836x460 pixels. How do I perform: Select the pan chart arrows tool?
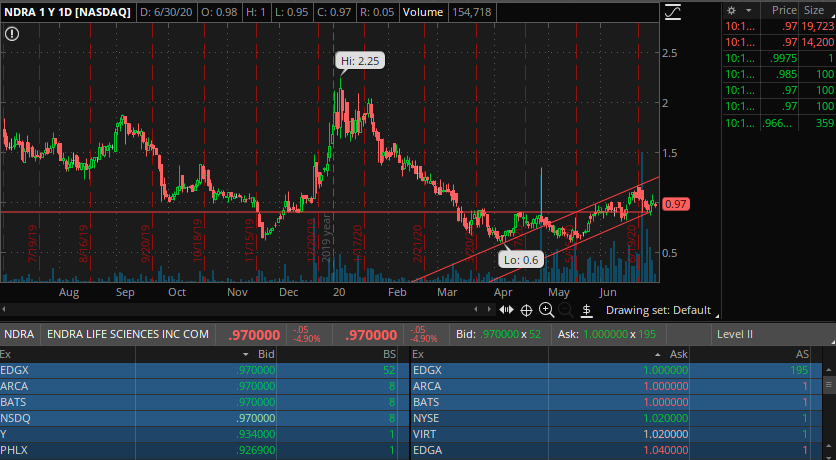click(506, 310)
